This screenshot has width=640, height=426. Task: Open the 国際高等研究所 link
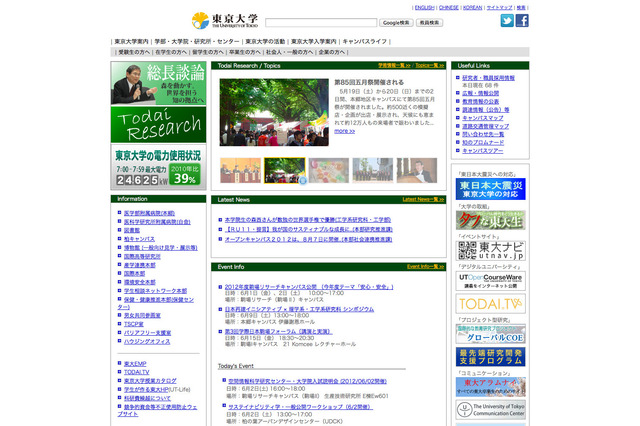(x=142, y=257)
